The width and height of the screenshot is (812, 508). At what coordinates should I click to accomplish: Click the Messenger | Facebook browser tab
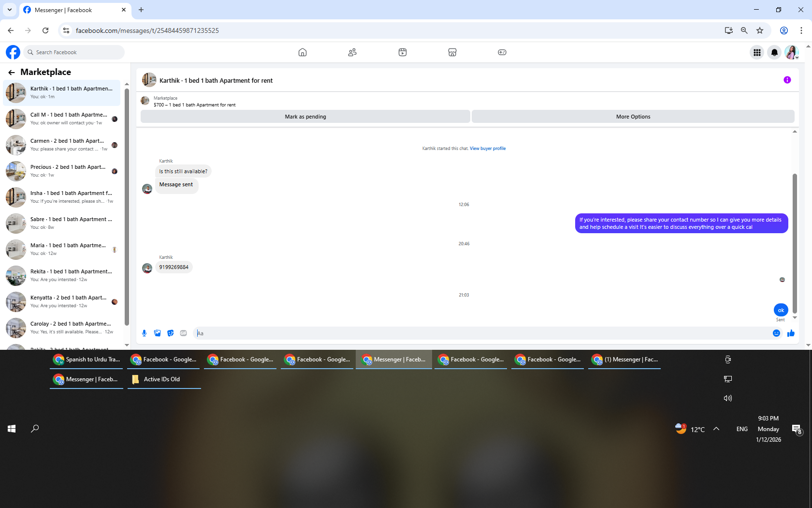[x=75, y=10]
